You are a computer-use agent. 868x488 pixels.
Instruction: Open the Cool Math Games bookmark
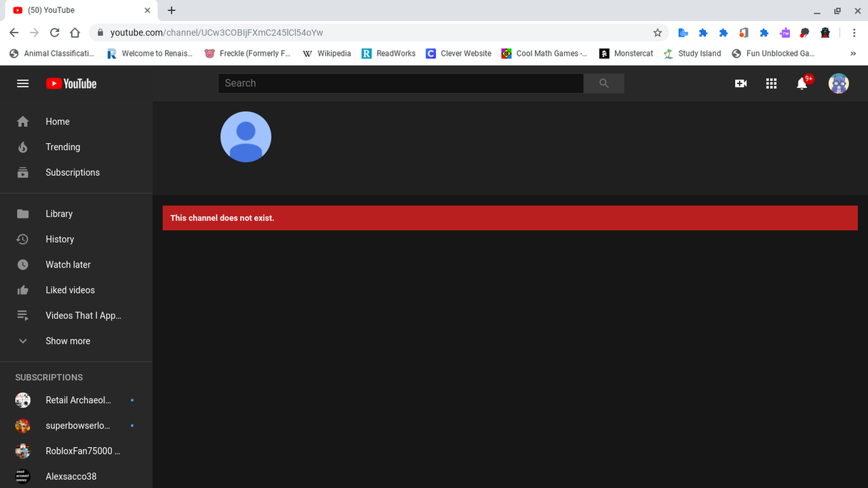coord(544,54)
